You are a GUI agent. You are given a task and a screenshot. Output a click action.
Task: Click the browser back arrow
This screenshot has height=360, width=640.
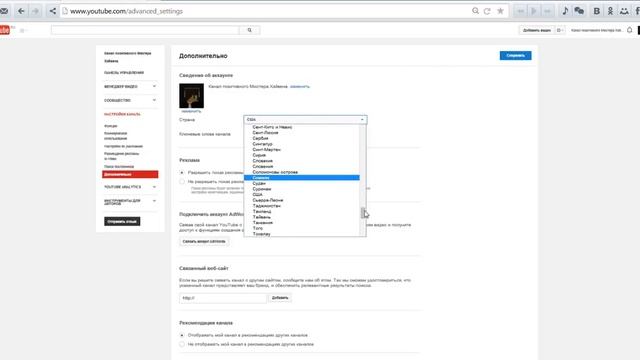click(21, 11)
